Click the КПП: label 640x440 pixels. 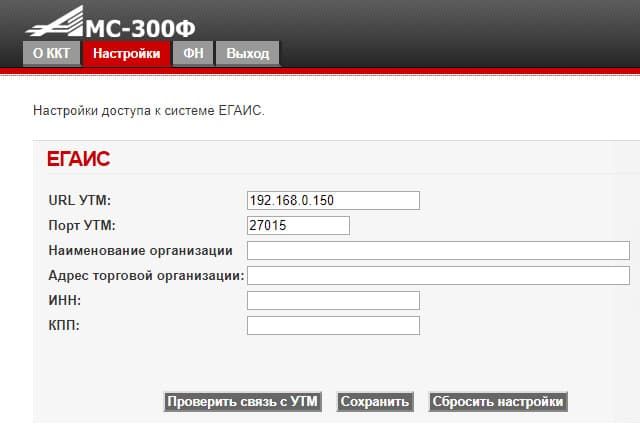click(64, 325)
